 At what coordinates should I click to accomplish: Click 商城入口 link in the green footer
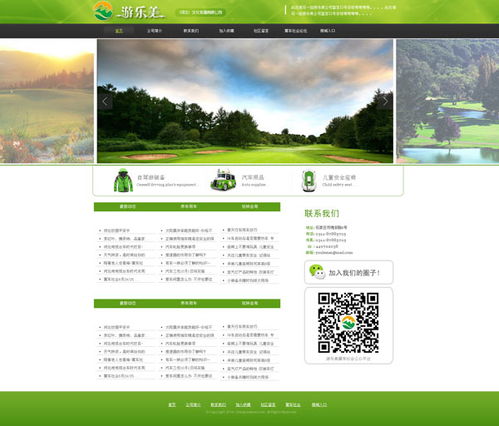click(319, 405)
